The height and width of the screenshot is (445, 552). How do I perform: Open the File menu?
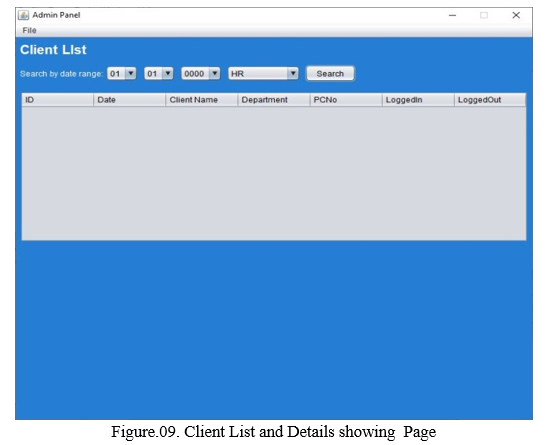[x=30, y=31]
